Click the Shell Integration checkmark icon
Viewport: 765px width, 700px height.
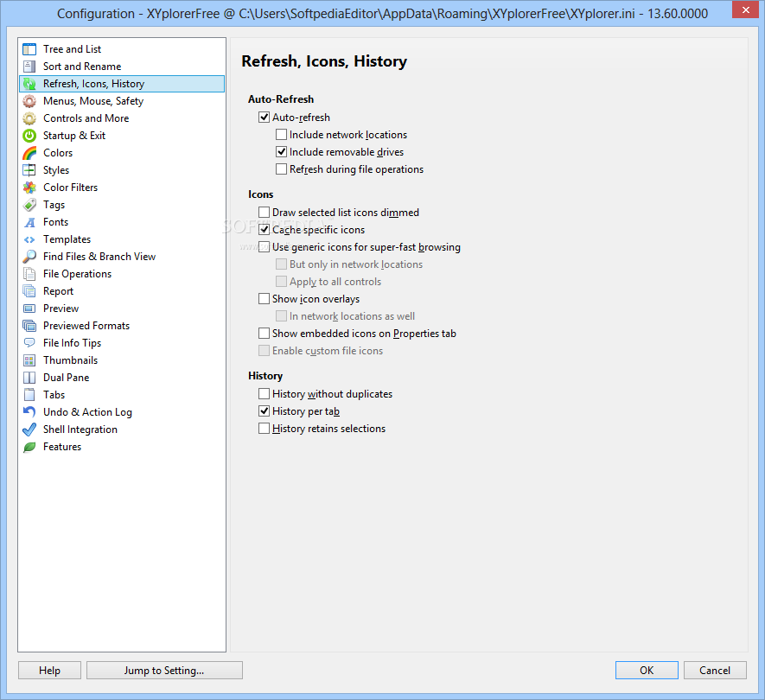tap(29, 430)
